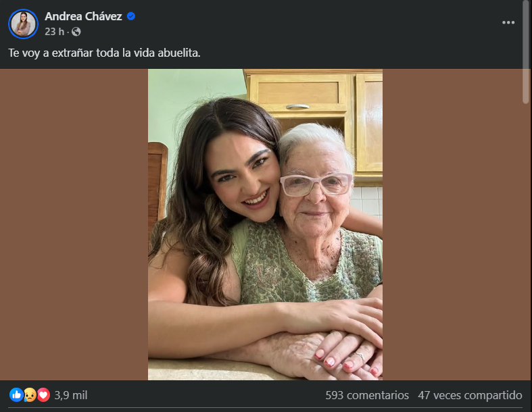The image size is (532, 412).
Task: Click Andrea Chávez's profile picture
Action: (23, 24)
